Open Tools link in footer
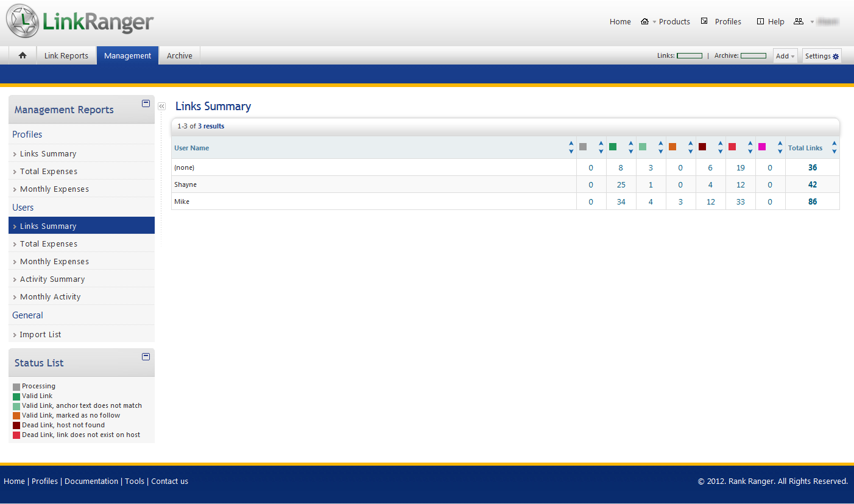 (135, 481)
